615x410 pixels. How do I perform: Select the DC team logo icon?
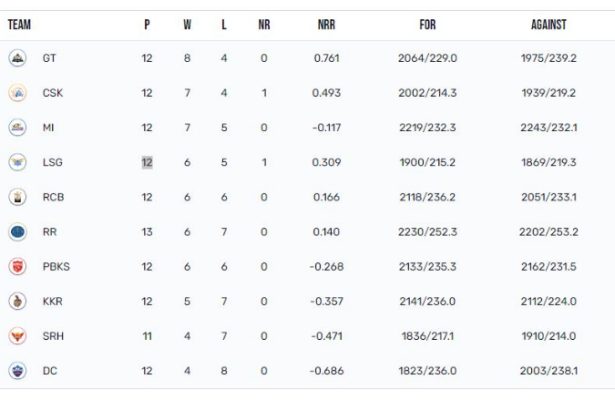[x=17, y=371]
